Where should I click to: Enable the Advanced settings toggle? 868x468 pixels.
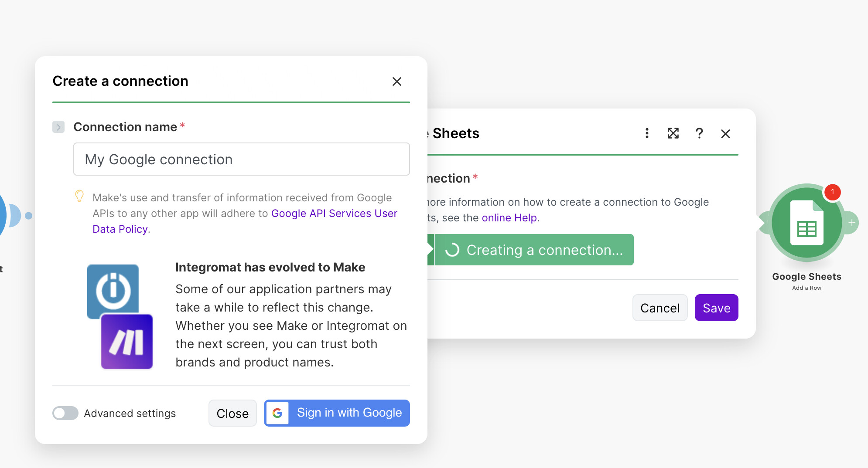65,413
